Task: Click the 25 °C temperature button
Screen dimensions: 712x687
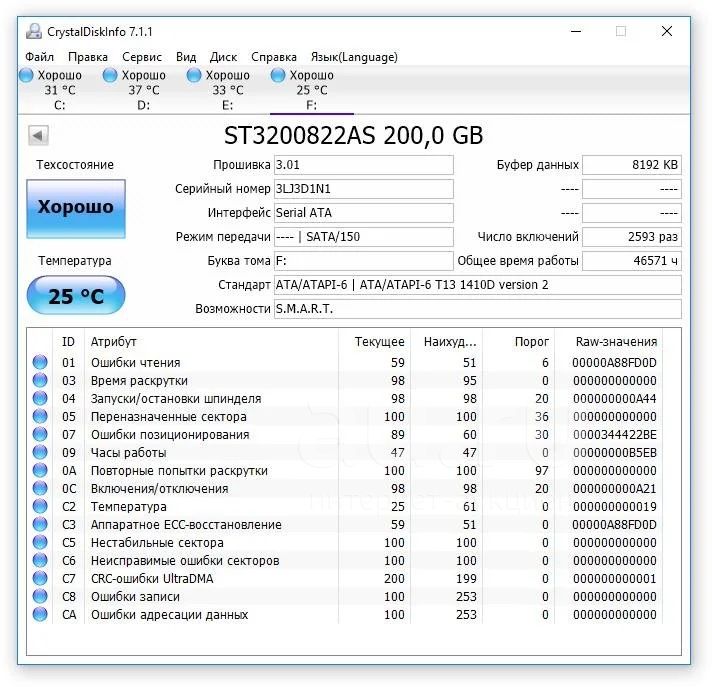Action: point(76,295)
